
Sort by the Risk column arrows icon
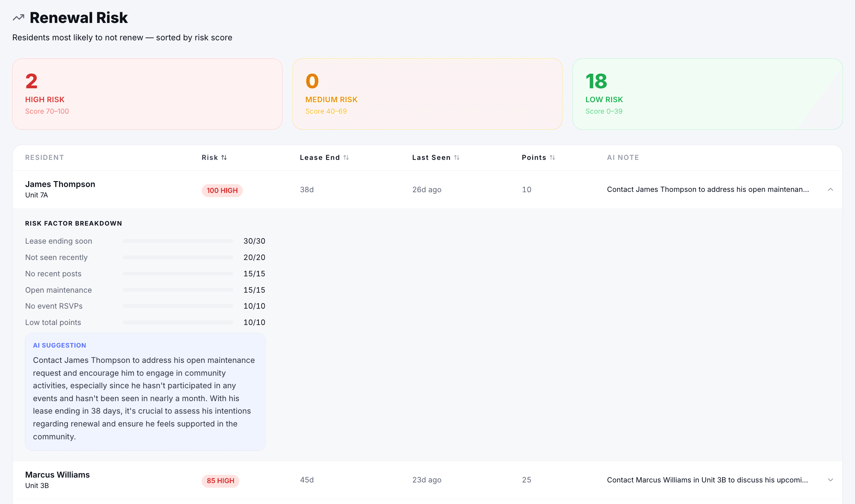pos(224,157)
